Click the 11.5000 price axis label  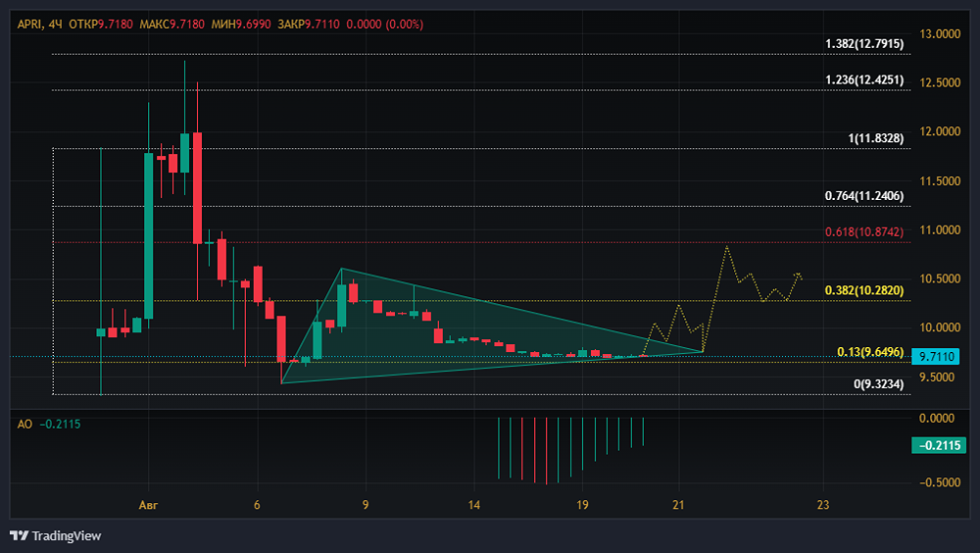(x=940, y=180)
